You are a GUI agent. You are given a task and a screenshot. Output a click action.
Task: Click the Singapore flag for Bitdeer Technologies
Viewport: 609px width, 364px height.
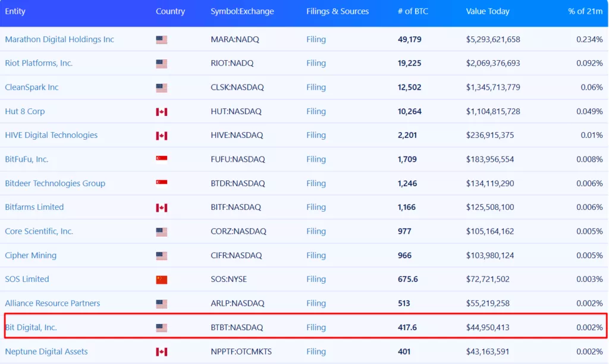[x=161, y=182]
